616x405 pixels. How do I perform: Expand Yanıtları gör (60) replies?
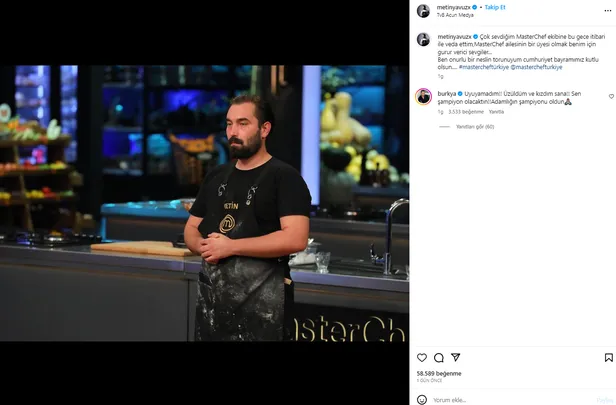coord(475,126)
